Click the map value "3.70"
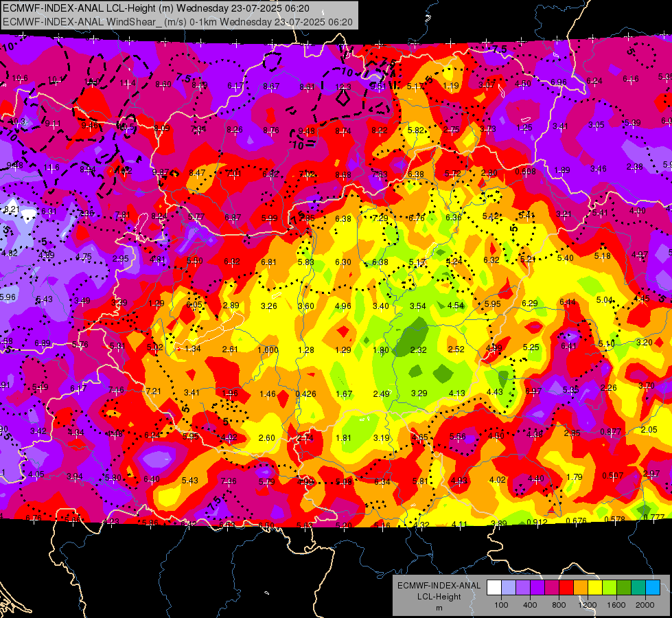 coord(647,385)
